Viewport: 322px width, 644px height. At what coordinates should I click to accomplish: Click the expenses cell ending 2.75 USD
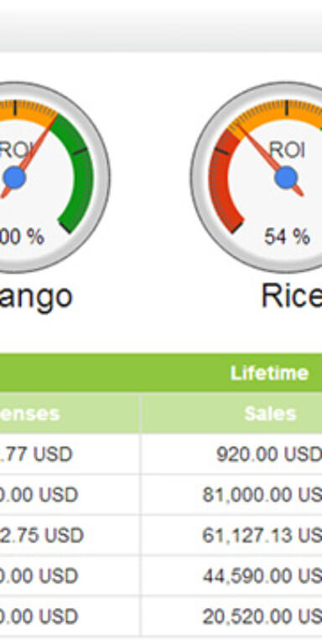tap(70, 535)
